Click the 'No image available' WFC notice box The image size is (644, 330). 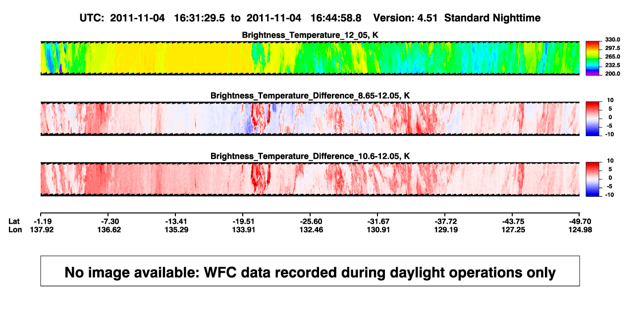(310, 271)
